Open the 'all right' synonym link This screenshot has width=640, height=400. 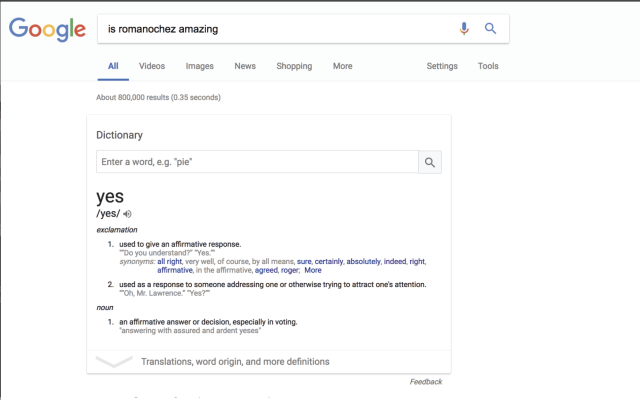[169, 261]
